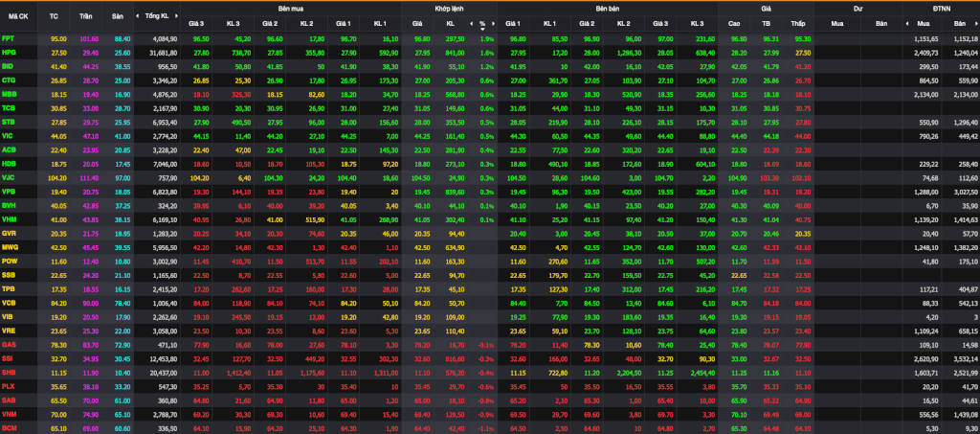The image size is (980, 434).
Task: Click the right arrow after the % column
Action: click(x=493, y=24)
